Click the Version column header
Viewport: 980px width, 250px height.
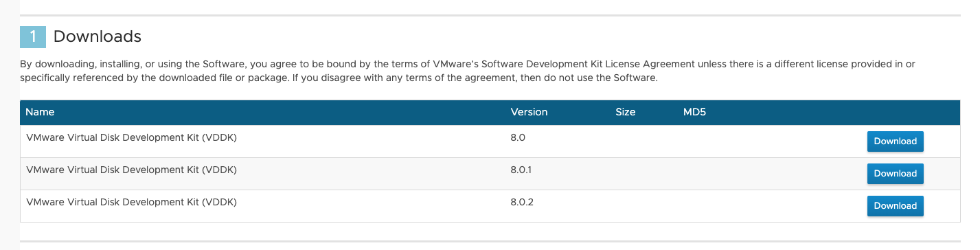[x=529, y=112]
